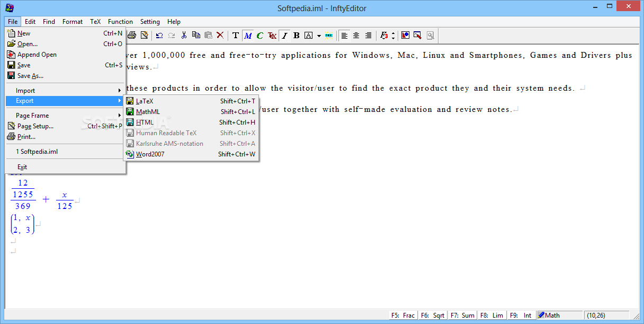Viewport: 644px width, 324px height.
Task: Align text right
Action: pos(368,36)
